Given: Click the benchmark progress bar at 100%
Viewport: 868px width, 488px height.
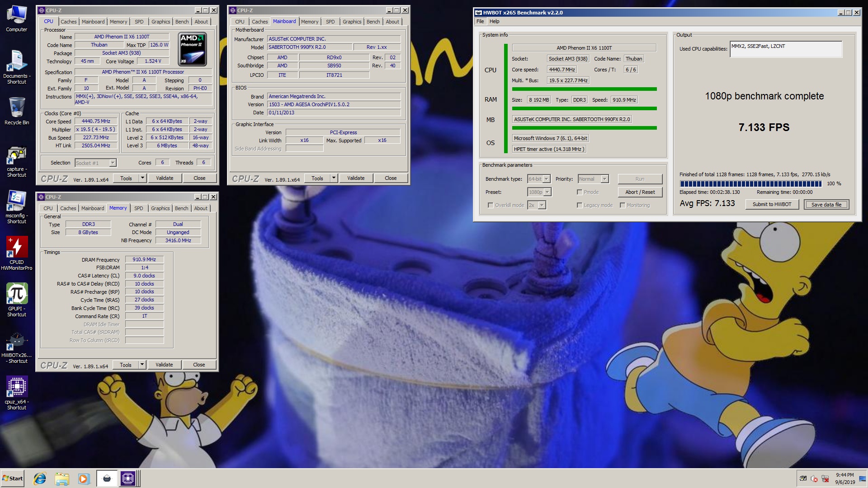Looking at the screenshot, I should click(x=750, y=183).
